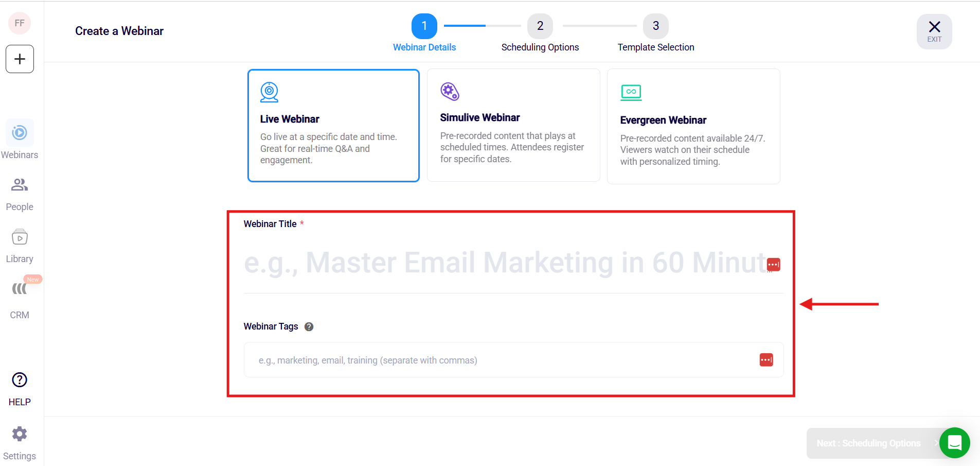Click inside the Webinar Title field
Viewport: 980px width, 466px height.
[489, 263]
